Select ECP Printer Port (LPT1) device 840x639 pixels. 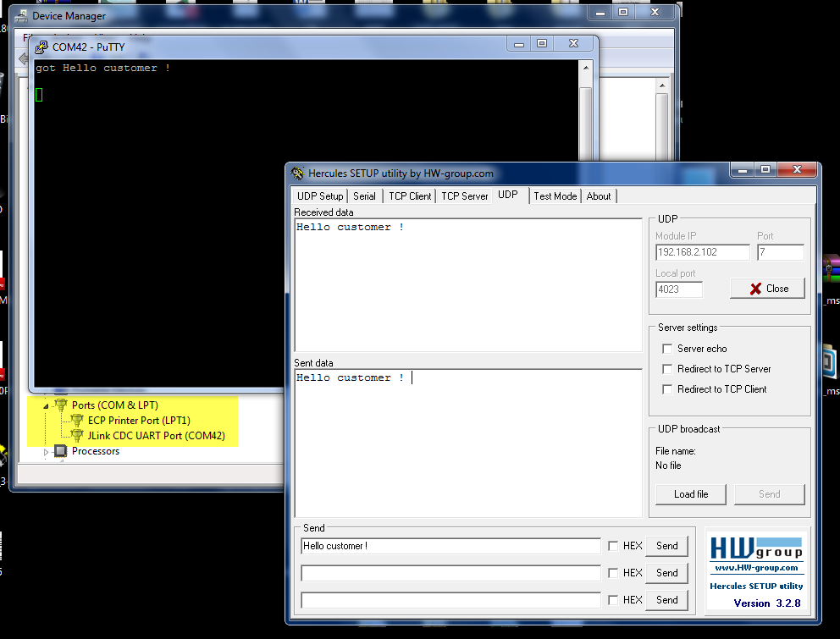[139, 421]
